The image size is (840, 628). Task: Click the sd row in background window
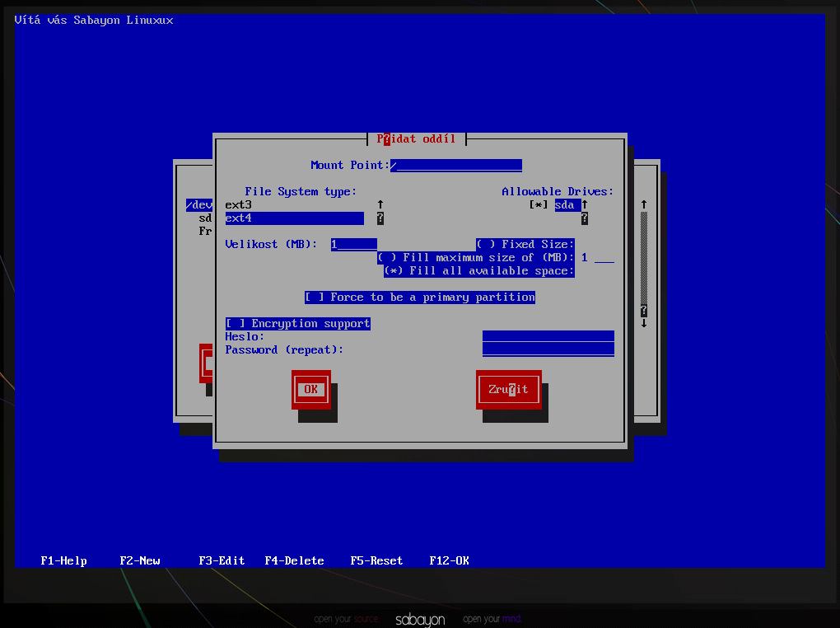[x=205, y=218]
